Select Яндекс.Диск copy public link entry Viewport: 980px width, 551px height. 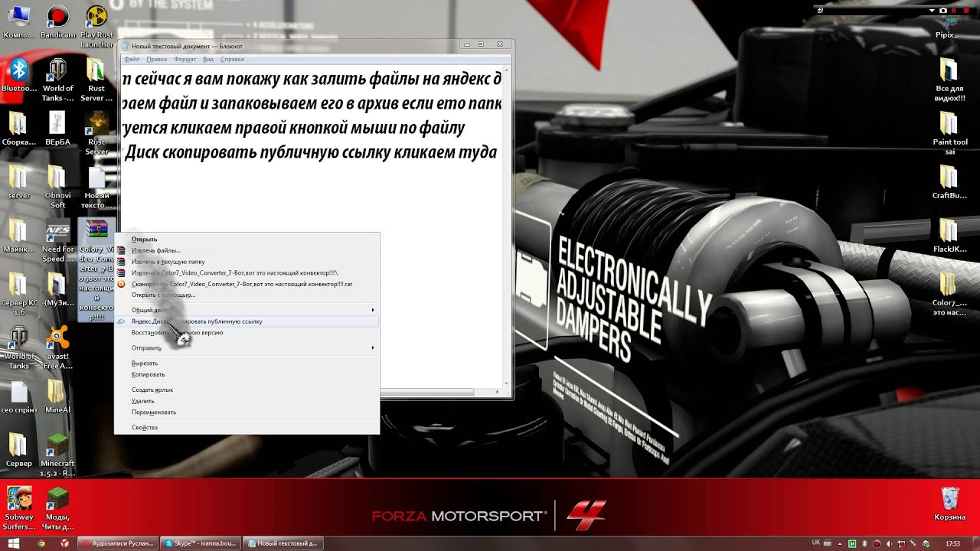click(247, 321)
